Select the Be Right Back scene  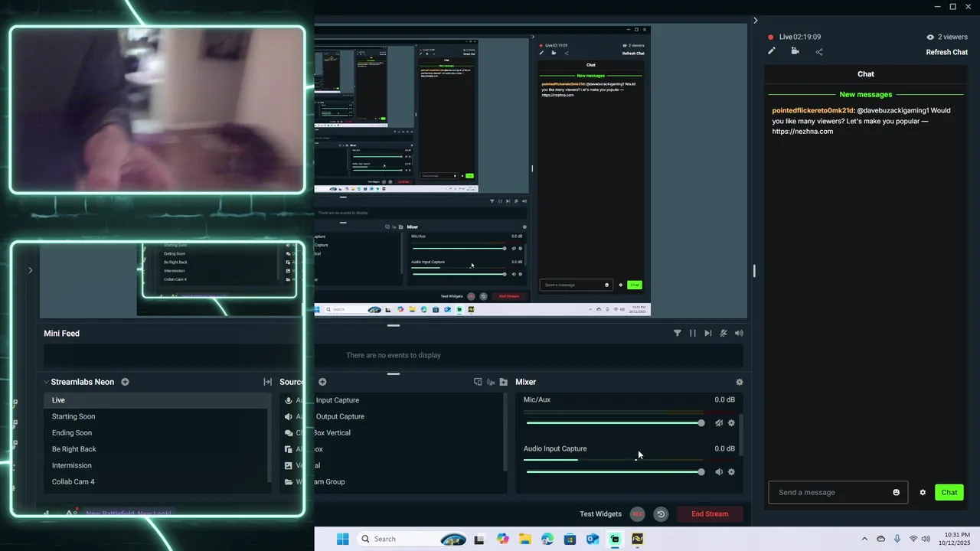[x=156, y=449]
